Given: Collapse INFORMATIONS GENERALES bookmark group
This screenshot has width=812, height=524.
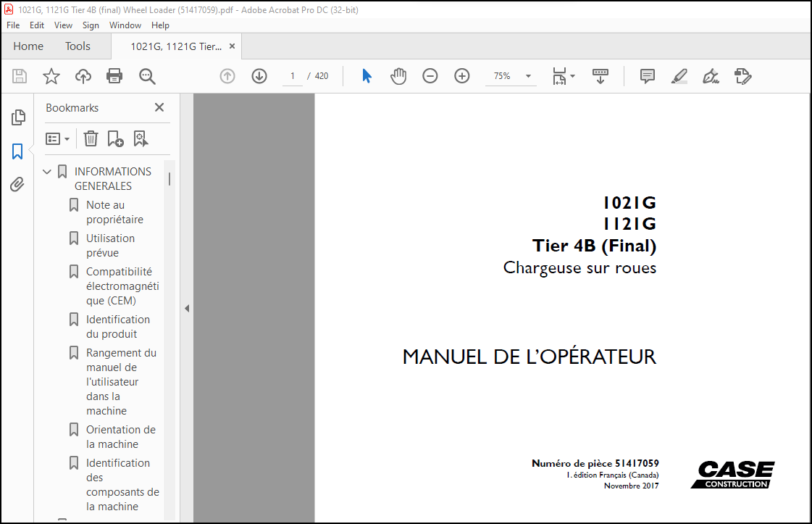Looking at the screenshot, I should pyautogui.click(x=47, y=172).
